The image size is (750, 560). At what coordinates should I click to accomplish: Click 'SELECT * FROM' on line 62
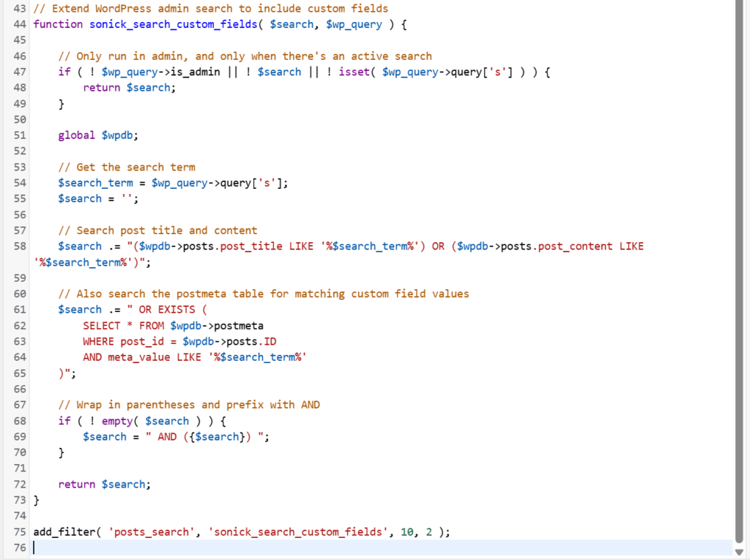point(123,326)
